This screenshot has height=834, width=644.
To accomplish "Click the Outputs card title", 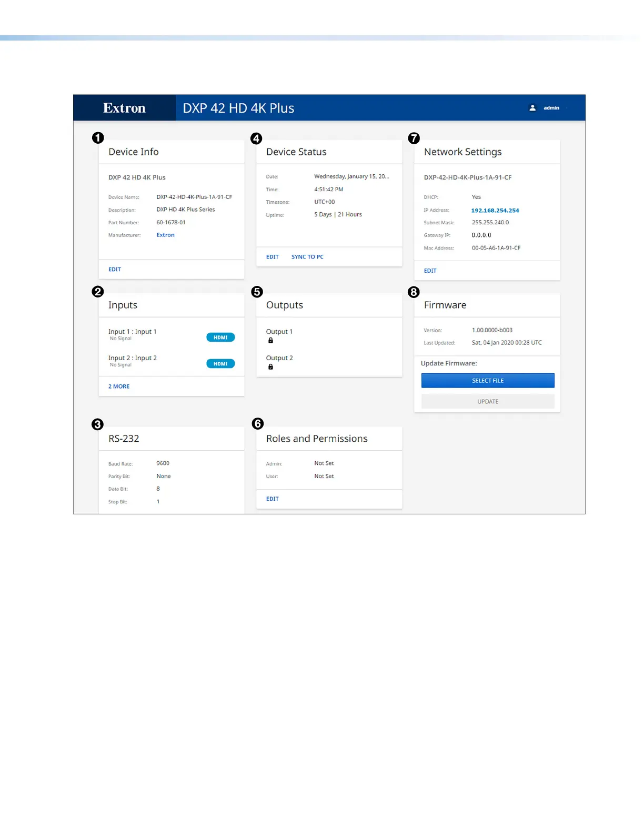I will coord(285,305).
